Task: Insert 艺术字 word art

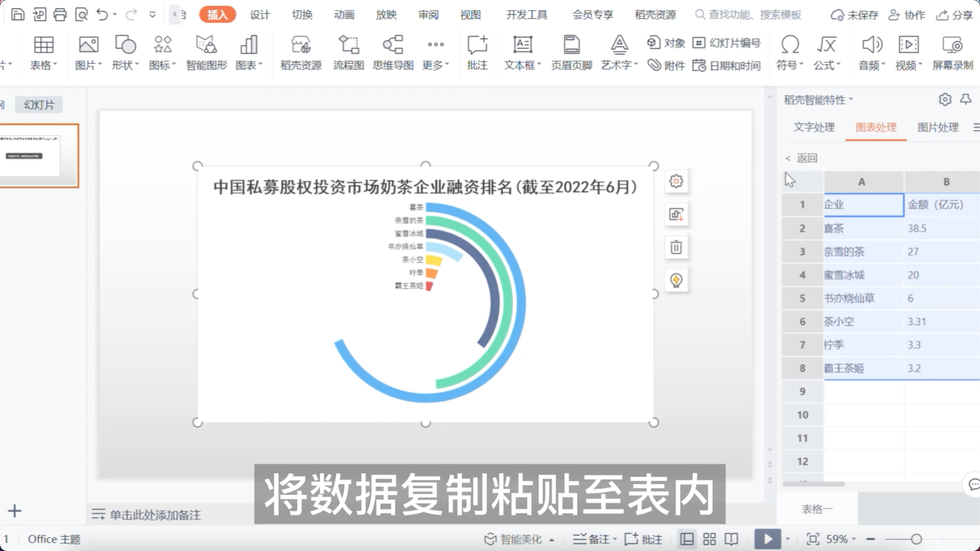Action: click(619, 53)
